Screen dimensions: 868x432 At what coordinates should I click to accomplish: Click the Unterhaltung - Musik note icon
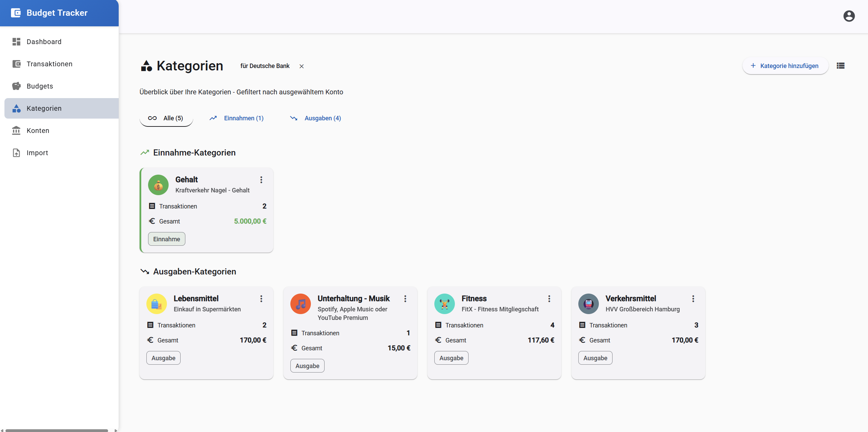[x=301, y=304]
